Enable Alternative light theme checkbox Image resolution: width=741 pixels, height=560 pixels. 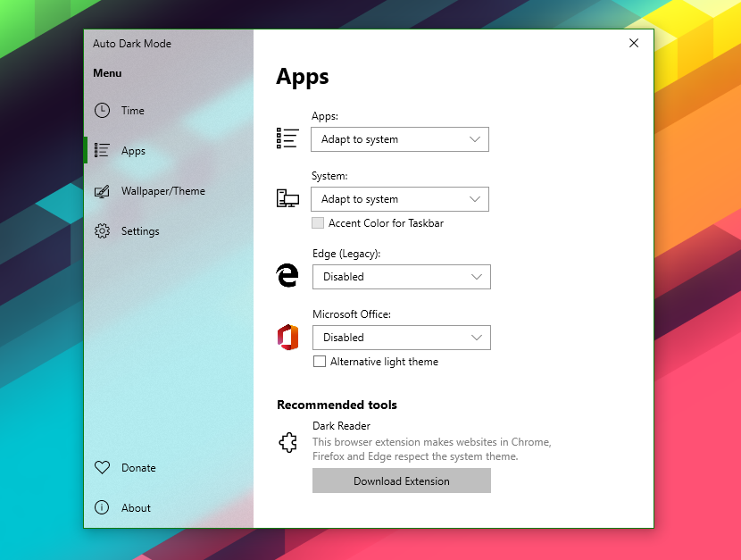[320, 362]
